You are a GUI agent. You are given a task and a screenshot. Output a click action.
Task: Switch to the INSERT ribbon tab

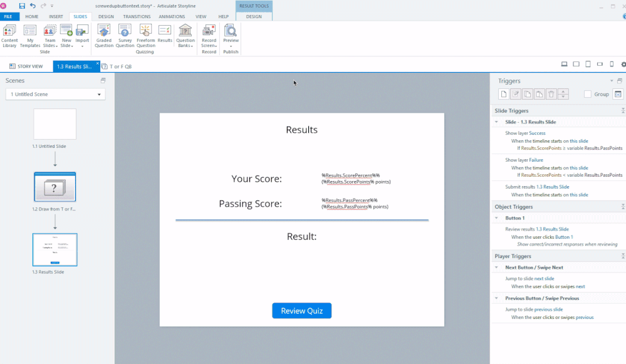tap(56, 17)
